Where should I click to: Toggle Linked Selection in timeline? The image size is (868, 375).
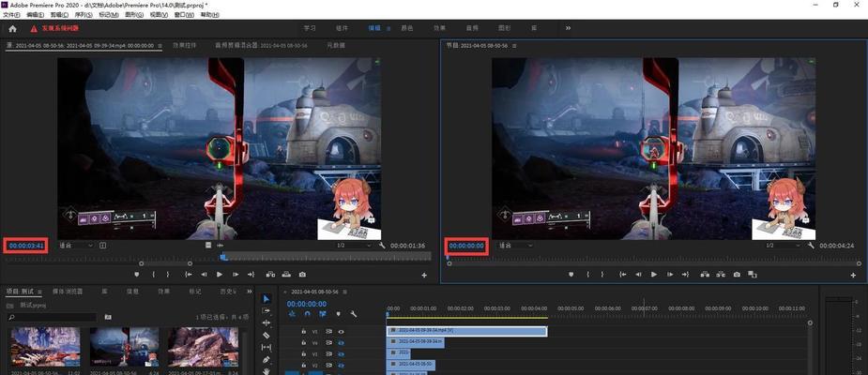[x=322, y=314]
